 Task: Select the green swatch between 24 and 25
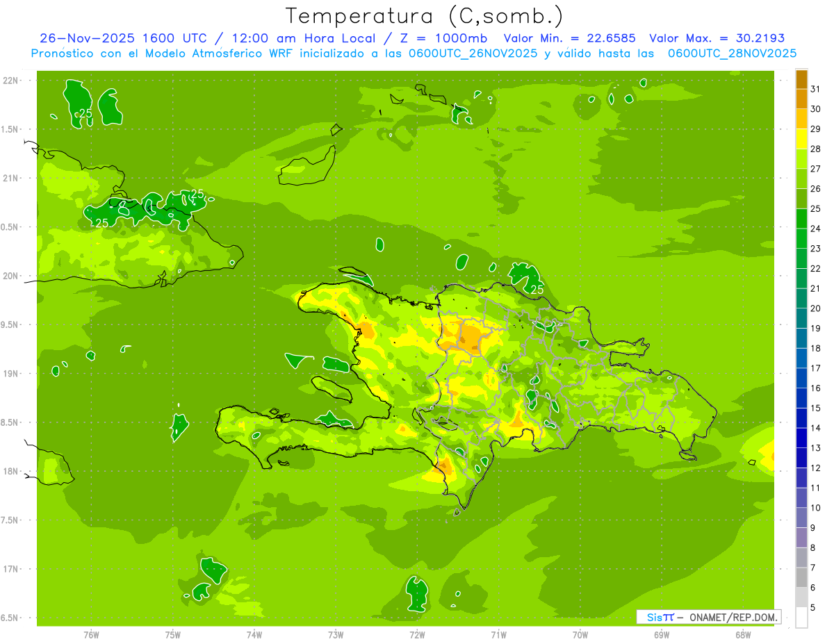coord(801,218)
